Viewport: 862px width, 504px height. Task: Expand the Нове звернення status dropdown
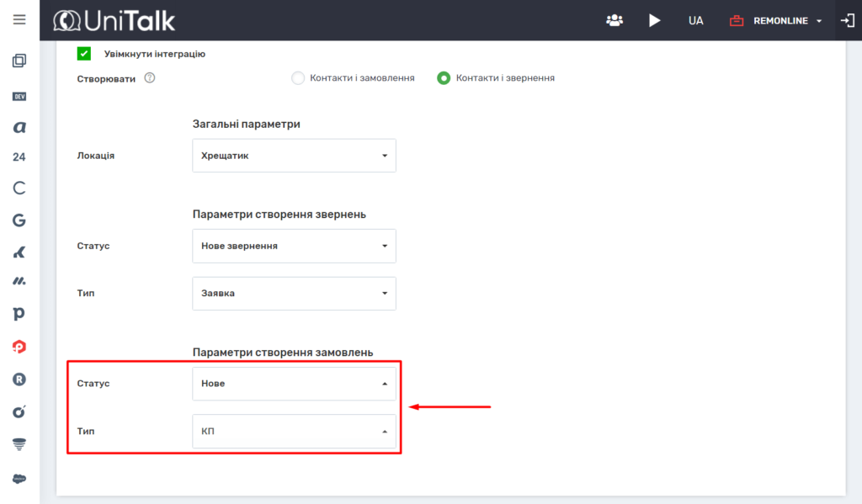pyautogui.click(x=294, y=247)
